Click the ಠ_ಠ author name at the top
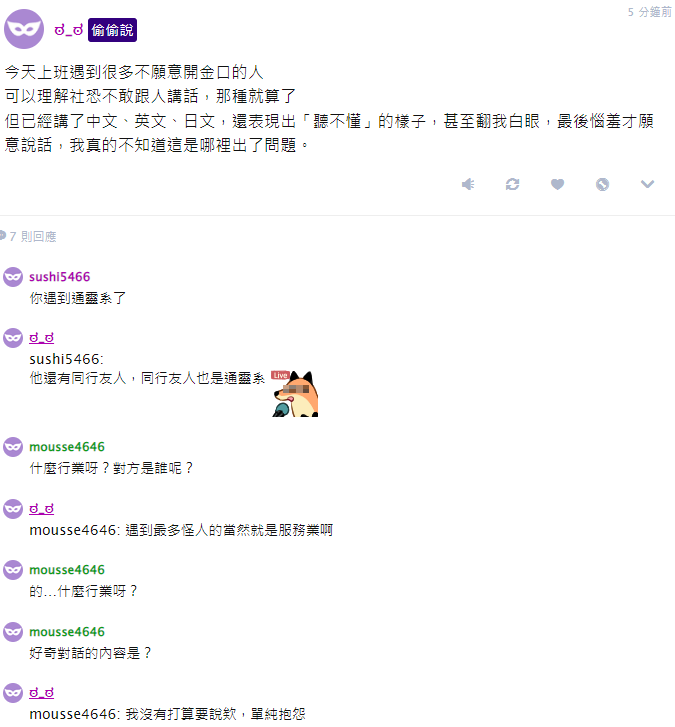Screen dimensions: 675x727 (x=69, y=30)
